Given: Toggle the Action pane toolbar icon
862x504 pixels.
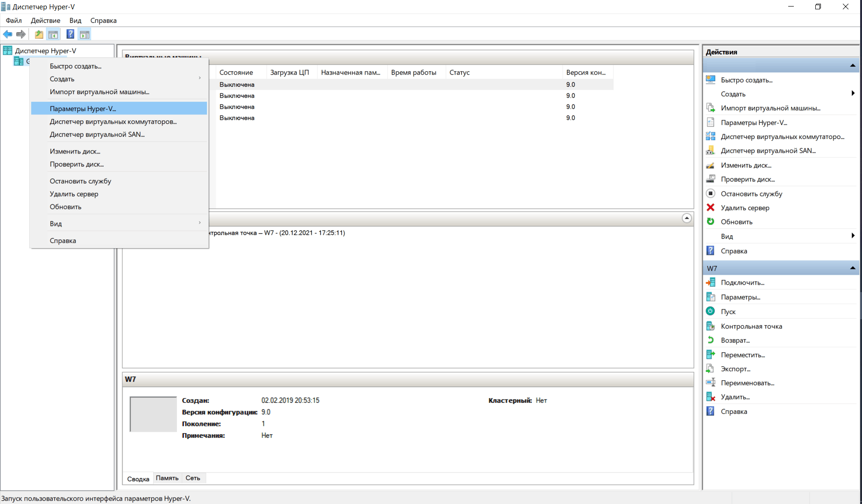Looking at the screenshot, I should pyautogui.click(x=85, y=34).
